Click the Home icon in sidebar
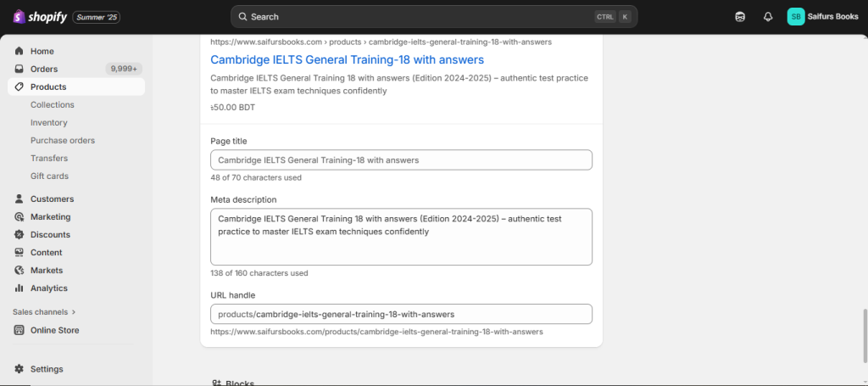The width and height of the screenshot is (868, 386). (x=19, y=51)
